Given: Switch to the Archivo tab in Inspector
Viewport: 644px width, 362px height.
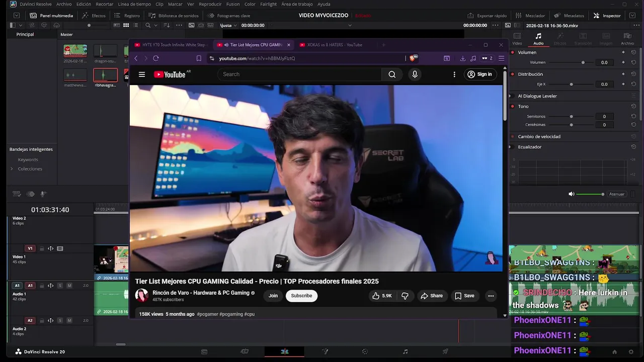Looking at the screenshot, I should [x=627, y=39].
